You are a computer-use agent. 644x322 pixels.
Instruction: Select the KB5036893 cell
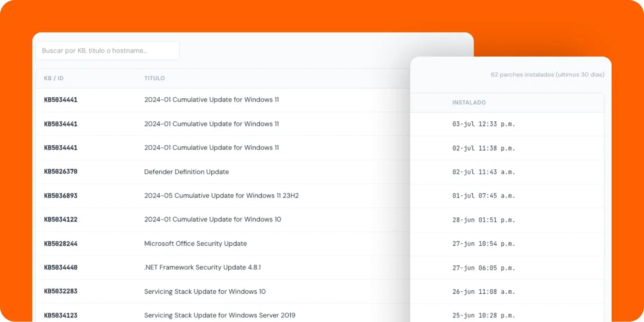61,196
